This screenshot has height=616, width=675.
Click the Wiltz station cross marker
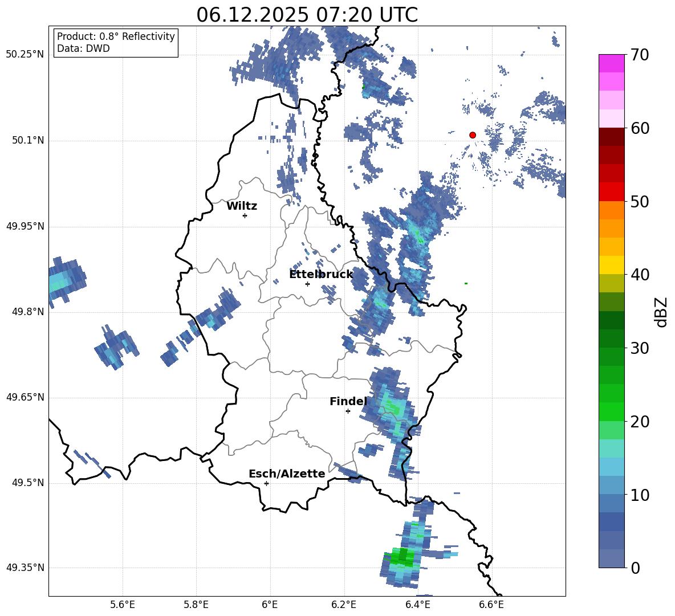tap(245, 215)
